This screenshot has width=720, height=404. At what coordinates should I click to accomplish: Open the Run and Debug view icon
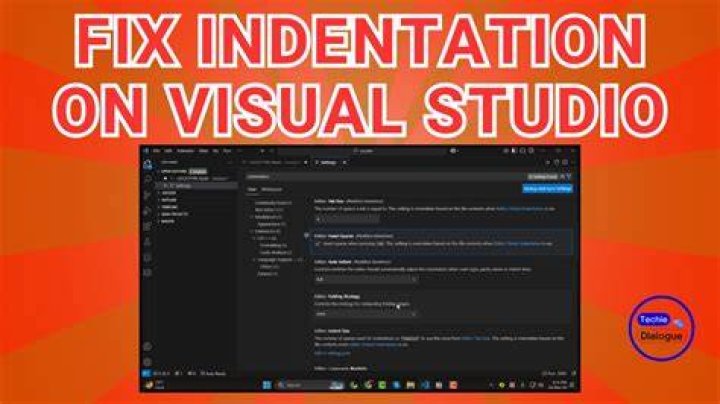point(148,211)
